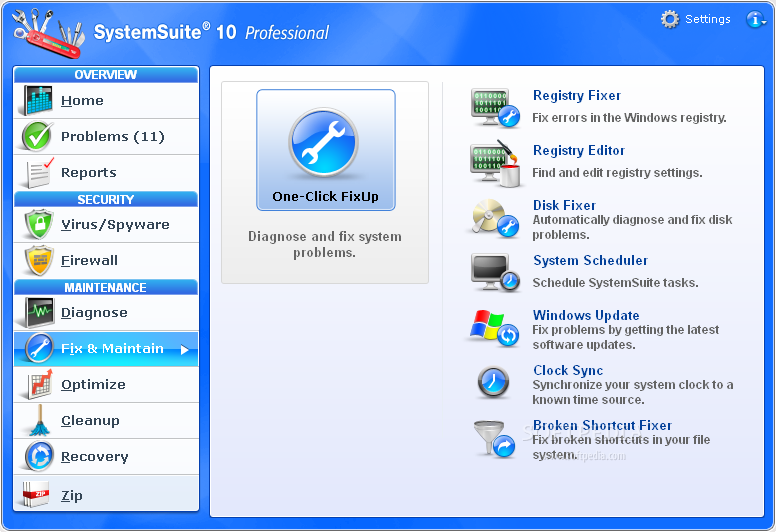The image size is (776, 532).
Task: Open Problems (11) in sidebar
Action: click(106, 136)
